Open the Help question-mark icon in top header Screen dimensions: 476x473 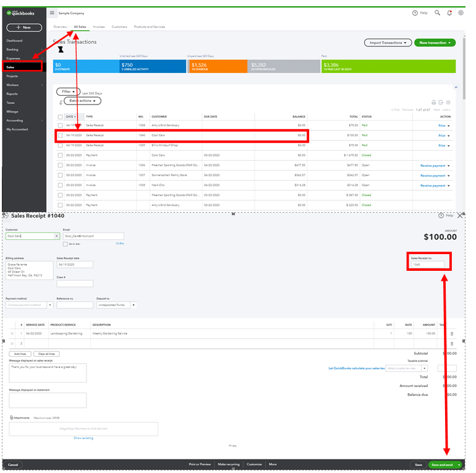415,13
